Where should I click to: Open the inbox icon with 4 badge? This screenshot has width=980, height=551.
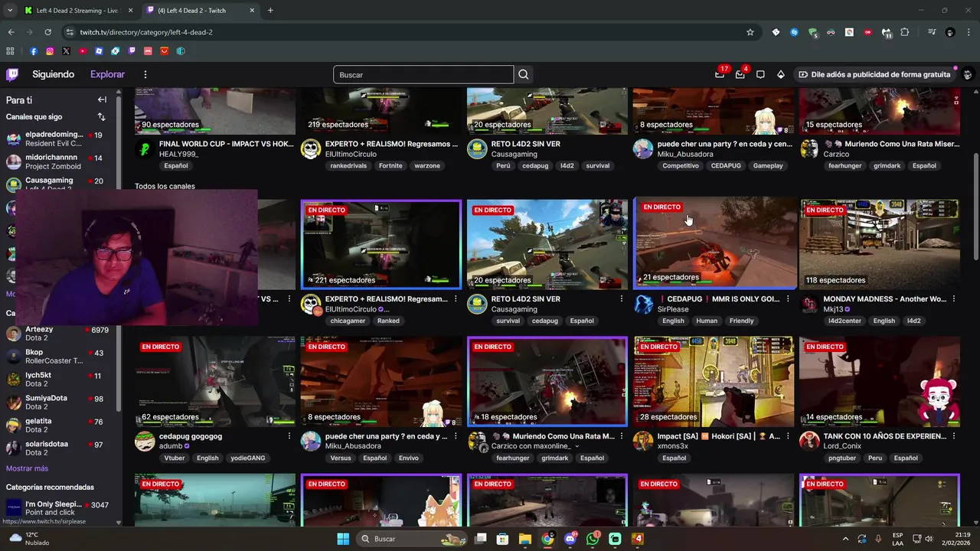point(740,74)
